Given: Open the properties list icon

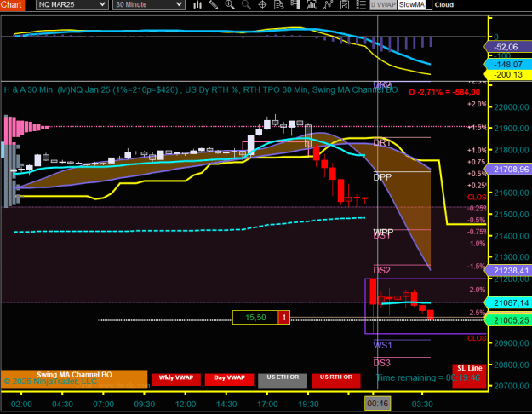Looking at the screenshot, I should click(361, 5).
